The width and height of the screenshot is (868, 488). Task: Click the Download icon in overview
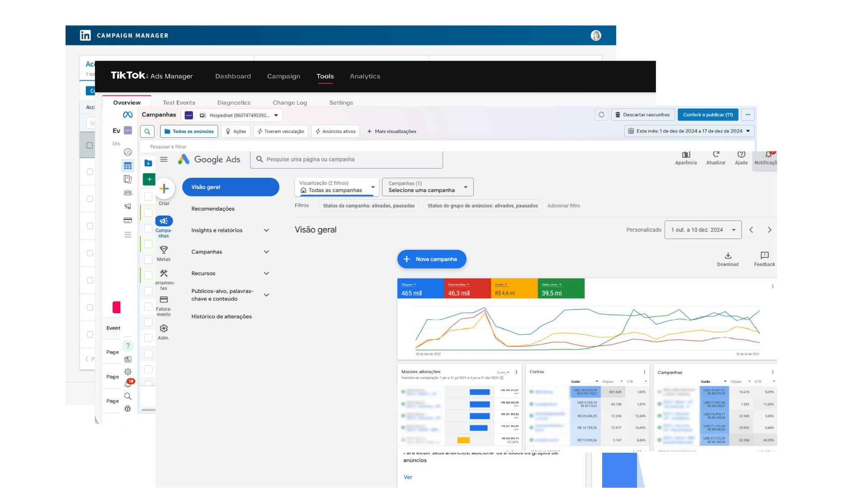coord(727,256)
